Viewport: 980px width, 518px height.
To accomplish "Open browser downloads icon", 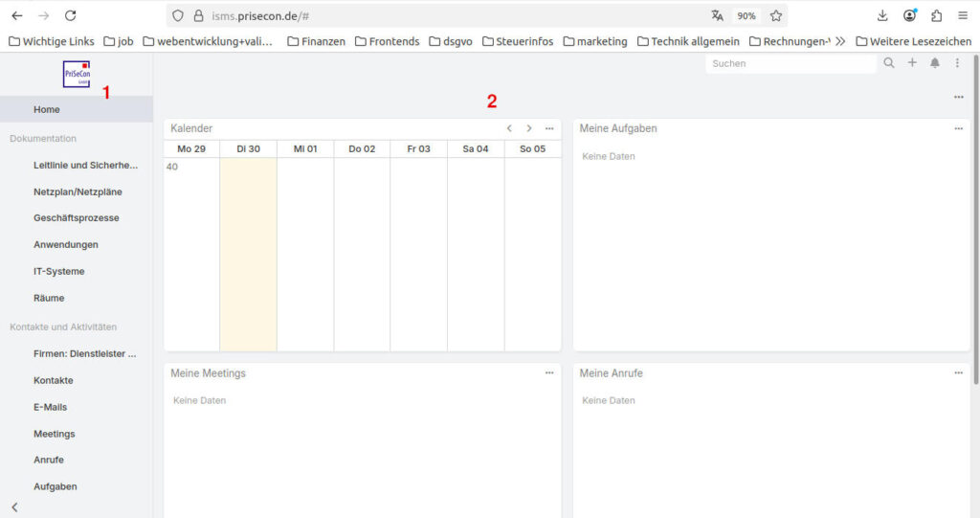I will pos(882,15).
